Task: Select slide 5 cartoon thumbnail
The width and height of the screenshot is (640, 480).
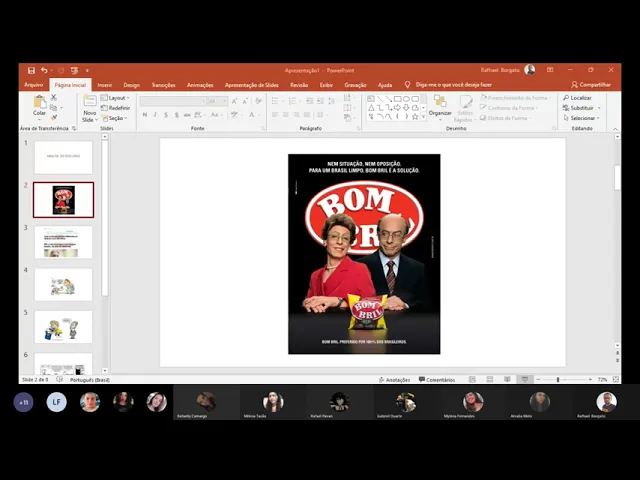Action: [x=63, y=327]
